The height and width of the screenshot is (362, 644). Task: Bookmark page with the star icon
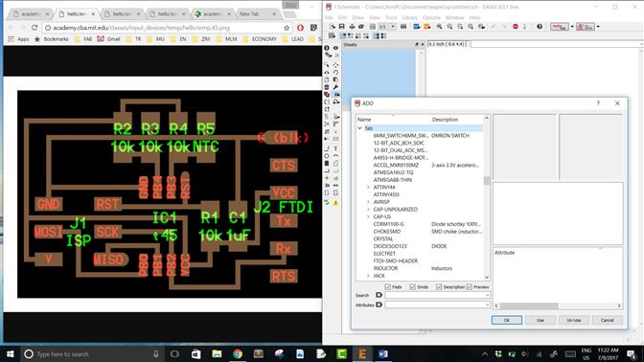point(287,28)
